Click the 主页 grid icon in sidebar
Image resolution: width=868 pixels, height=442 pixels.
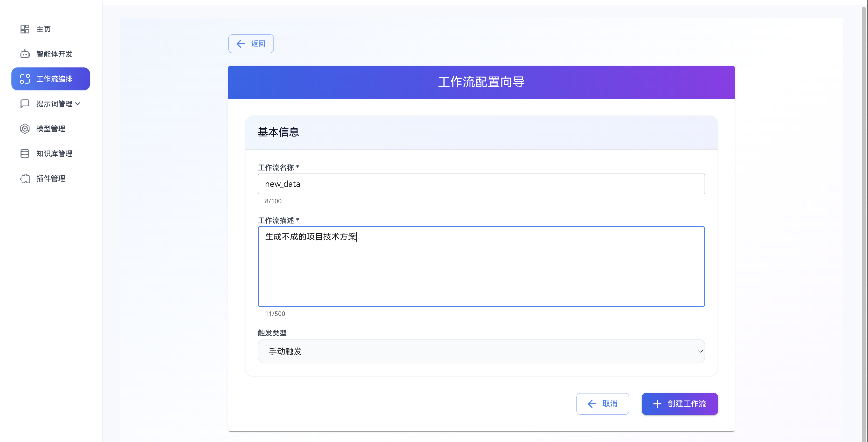[x=25, y=29]
